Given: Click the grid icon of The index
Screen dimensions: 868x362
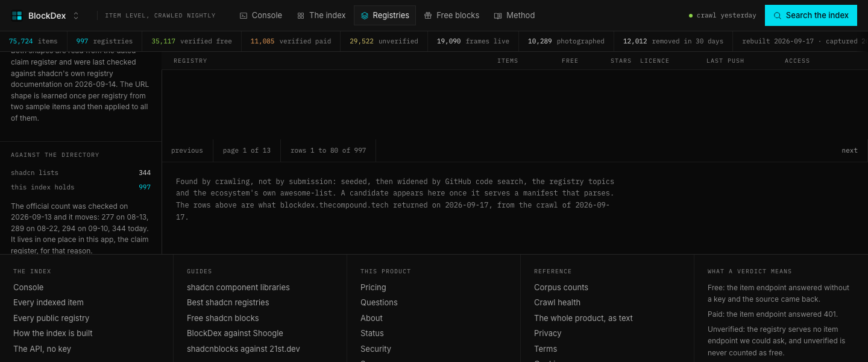Looking at the screenshot, I should (301, 16).
